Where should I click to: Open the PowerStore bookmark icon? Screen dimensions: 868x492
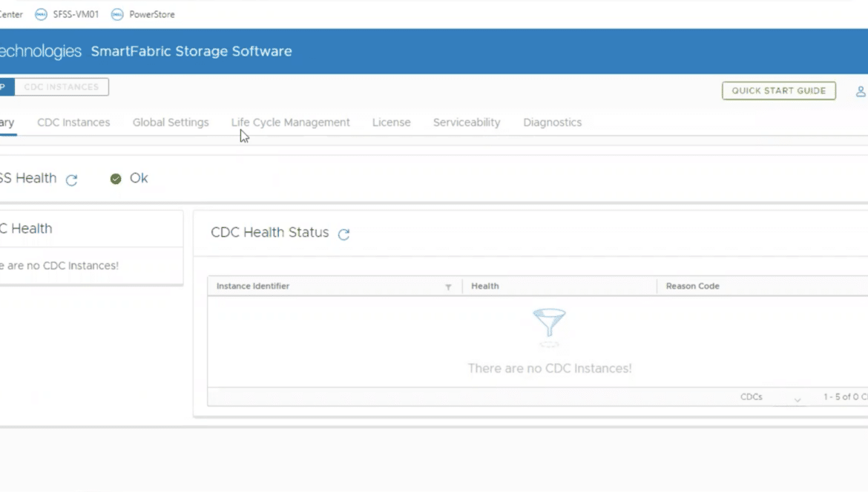pos(117,14)
